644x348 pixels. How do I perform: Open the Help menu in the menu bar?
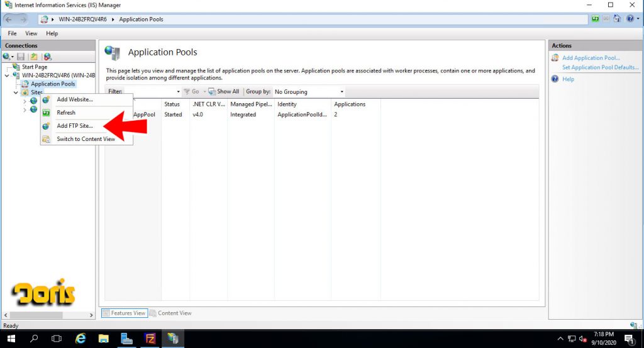pos(52,33)
